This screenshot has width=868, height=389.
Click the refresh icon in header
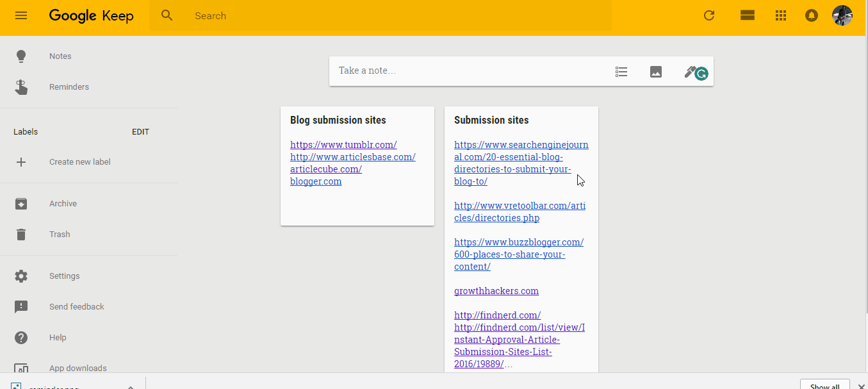[709, 15]
